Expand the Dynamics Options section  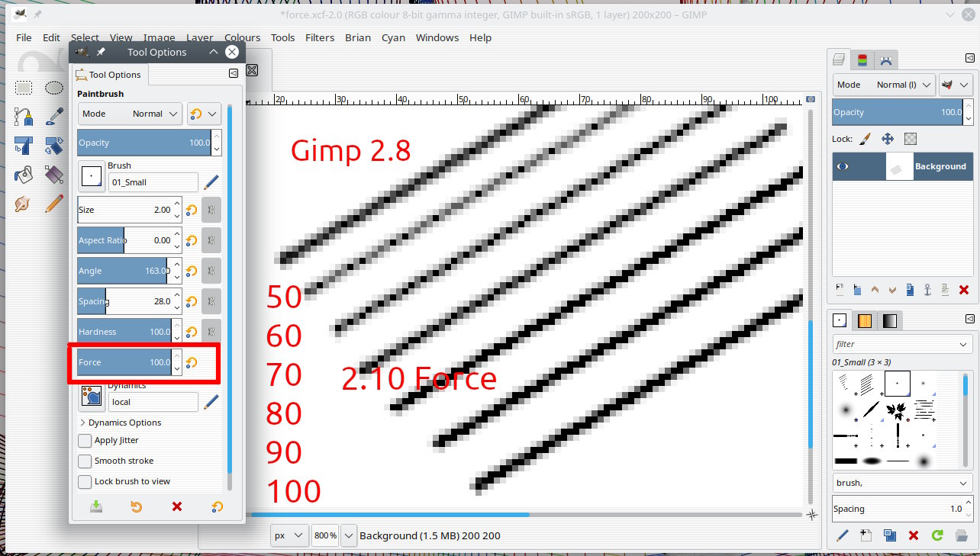(x=82, y=423)
